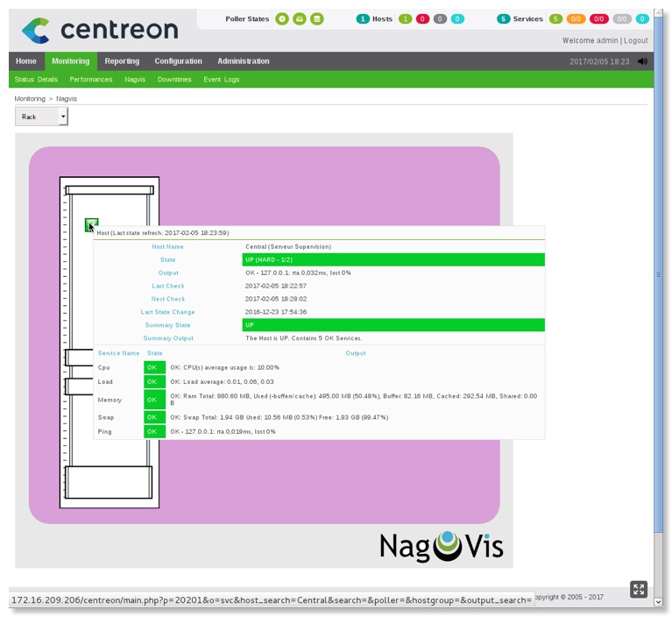
Task: Go to Performances submenu
Action: [91, 80]
